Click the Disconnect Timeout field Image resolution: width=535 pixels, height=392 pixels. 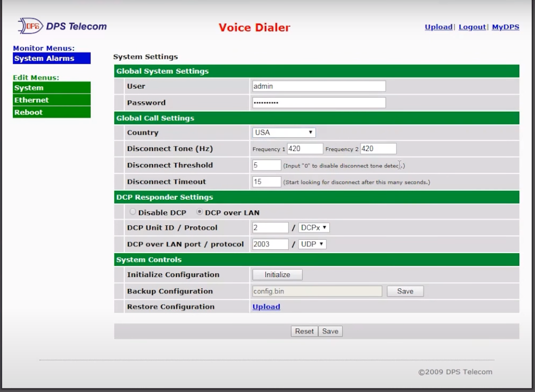tap(267, 182)
